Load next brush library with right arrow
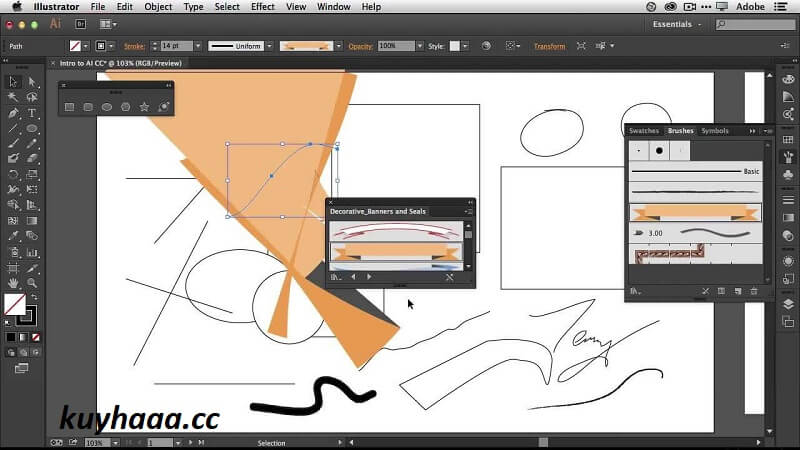Image resolution: width=800 pixels, height=450 pixels. pos(369,277)
